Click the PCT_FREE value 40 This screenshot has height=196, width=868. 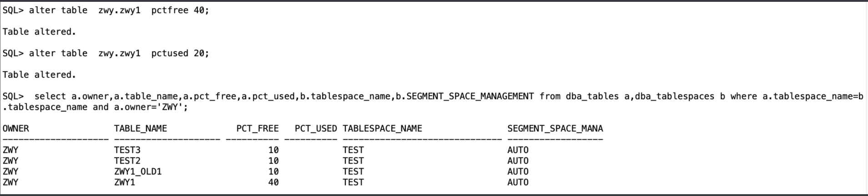(x=273, y=182)
